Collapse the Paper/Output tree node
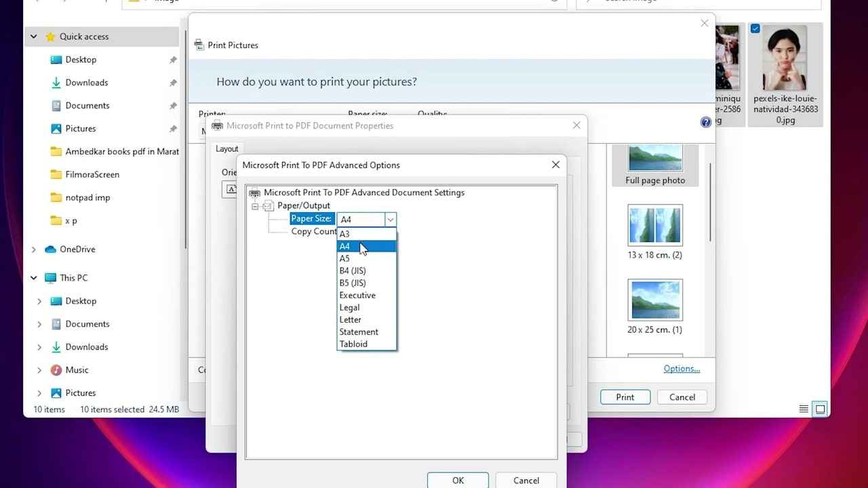The width and height of the screenshot is (868, 488). 256,206
